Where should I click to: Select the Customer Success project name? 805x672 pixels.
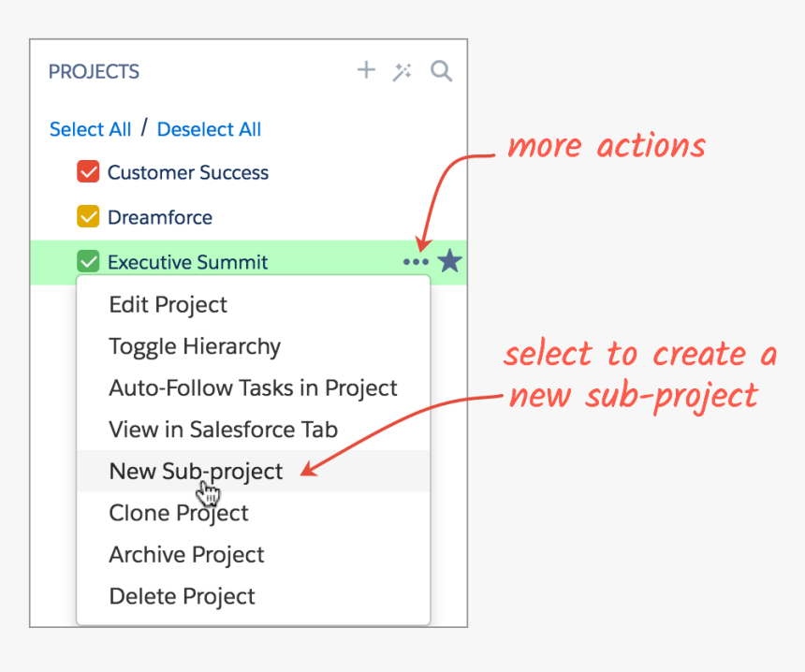(x=187, y=172)
